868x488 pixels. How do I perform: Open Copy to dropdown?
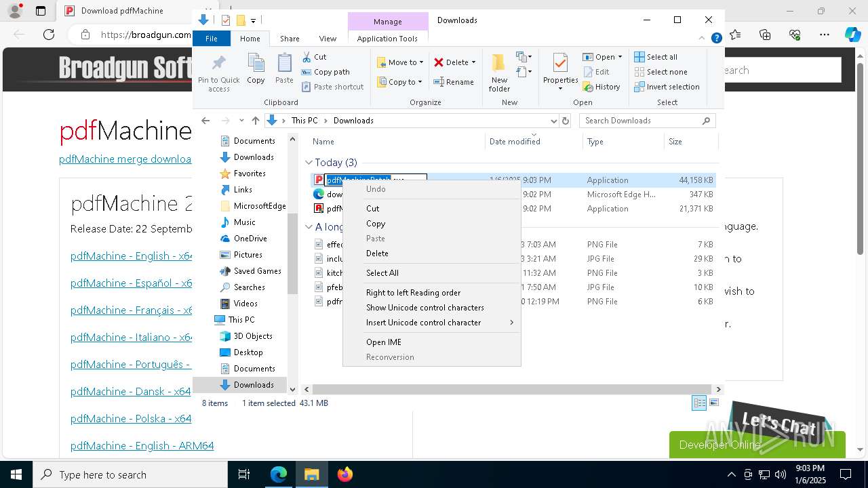(399, 82)
